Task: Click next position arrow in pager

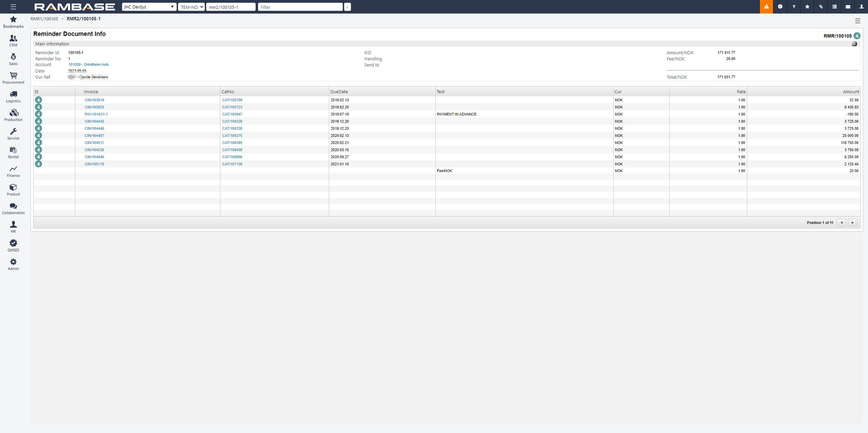Action: 852,222
